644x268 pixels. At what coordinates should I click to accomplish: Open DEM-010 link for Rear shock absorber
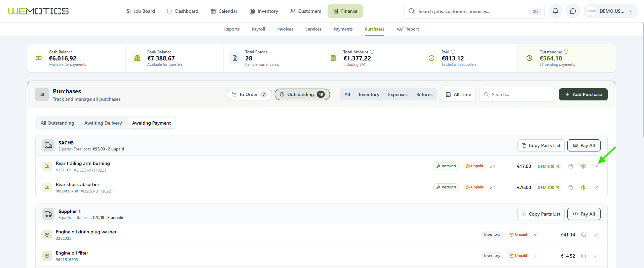tap(548, 187)
